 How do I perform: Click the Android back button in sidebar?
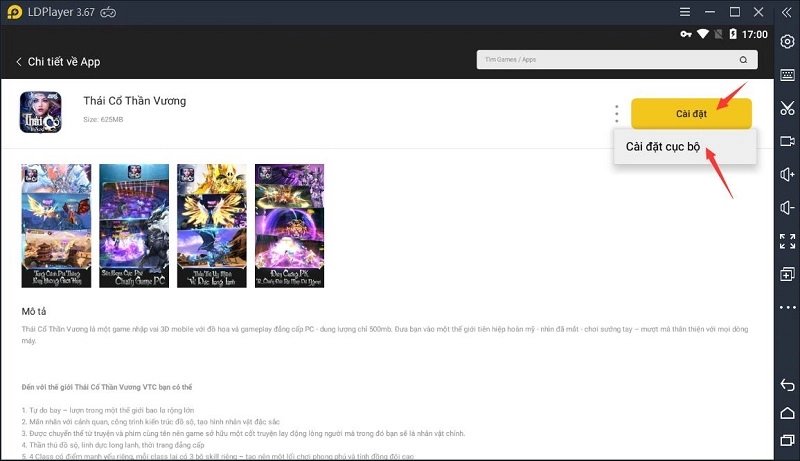[x=787, y=385]
